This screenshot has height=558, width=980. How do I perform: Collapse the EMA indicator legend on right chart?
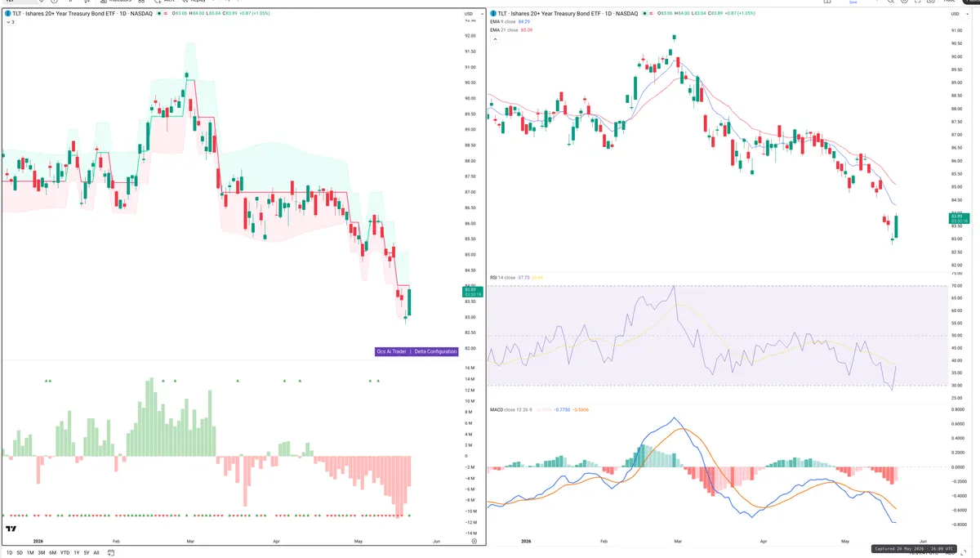pyautogui.click(x=495, y=40)
